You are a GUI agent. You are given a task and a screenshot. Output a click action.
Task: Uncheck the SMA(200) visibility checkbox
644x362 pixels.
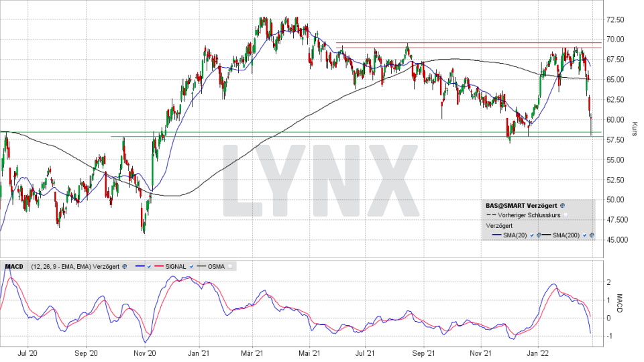(x=584, y=235)
